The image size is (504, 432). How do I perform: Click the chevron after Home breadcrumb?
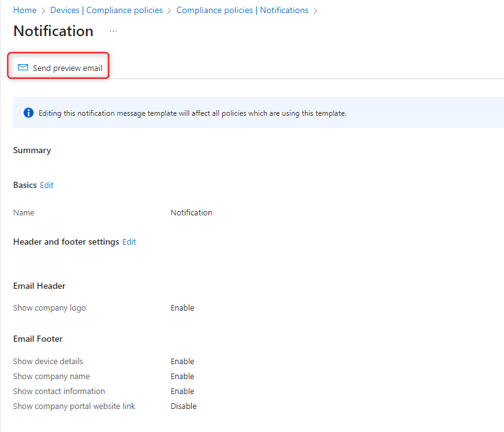pyautogui.click(x=44, y=10)
